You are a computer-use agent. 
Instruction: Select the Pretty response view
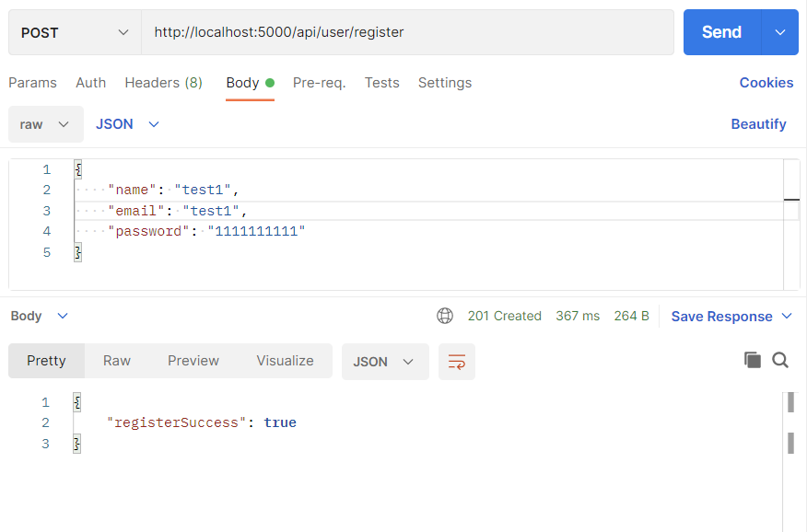(x=46, y=361)
